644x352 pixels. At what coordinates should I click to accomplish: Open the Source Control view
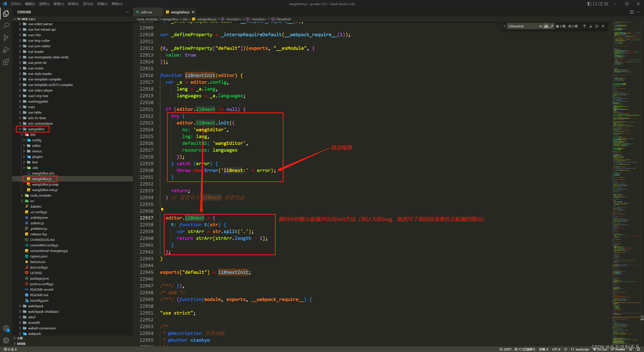tap(6, 37)
